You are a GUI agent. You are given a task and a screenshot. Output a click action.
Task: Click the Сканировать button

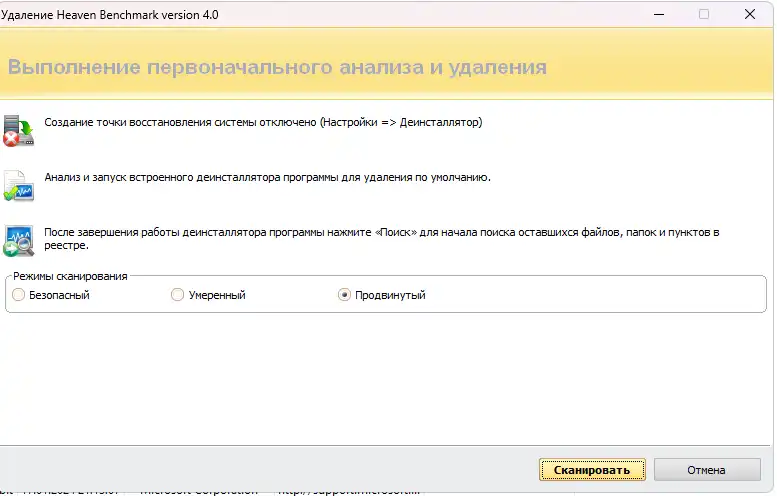[592, 470]
